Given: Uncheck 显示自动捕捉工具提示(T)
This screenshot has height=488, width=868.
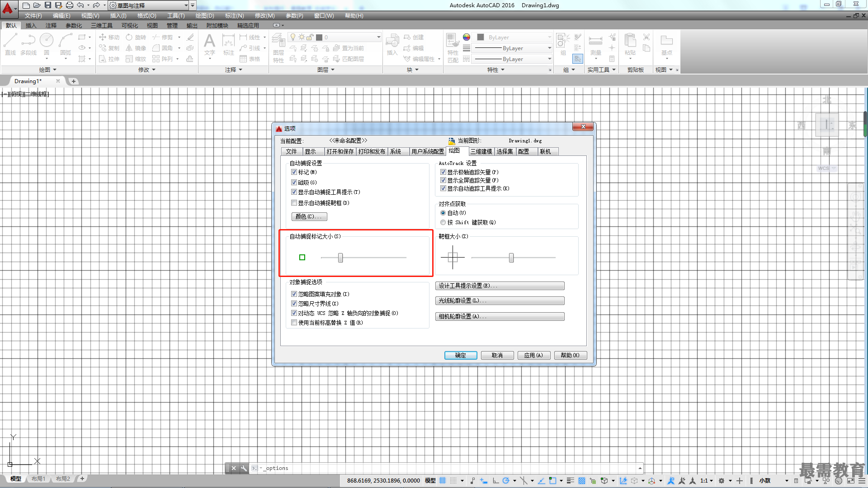Looking at the screenshot, I should tap(294, 192).
